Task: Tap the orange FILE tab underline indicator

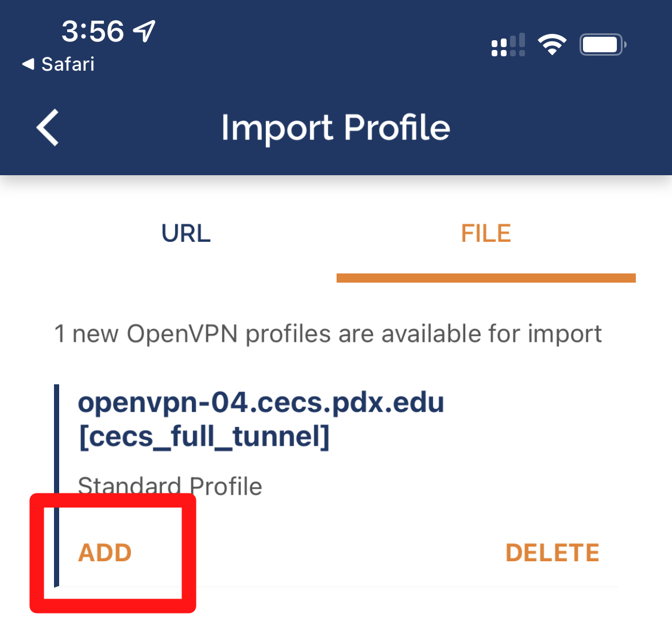Action: [x=485, y=278]
